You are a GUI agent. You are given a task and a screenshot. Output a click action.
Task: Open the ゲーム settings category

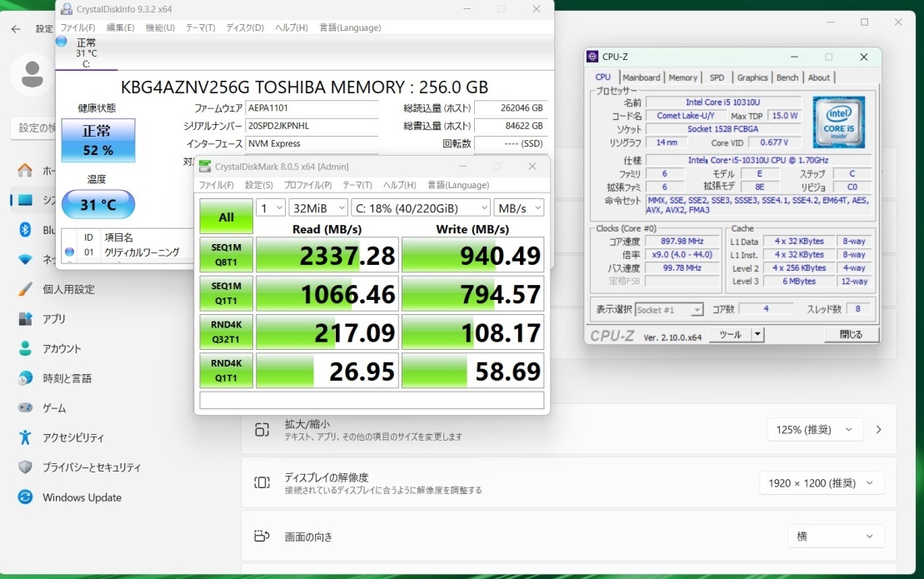(54, 408)
